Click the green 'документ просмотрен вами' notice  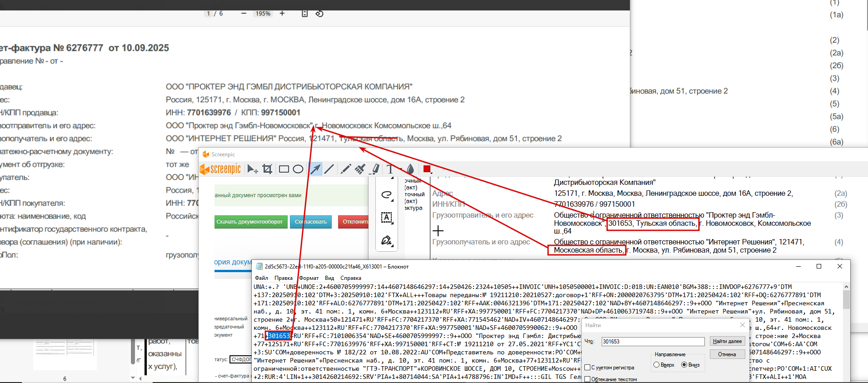[291, 195]
